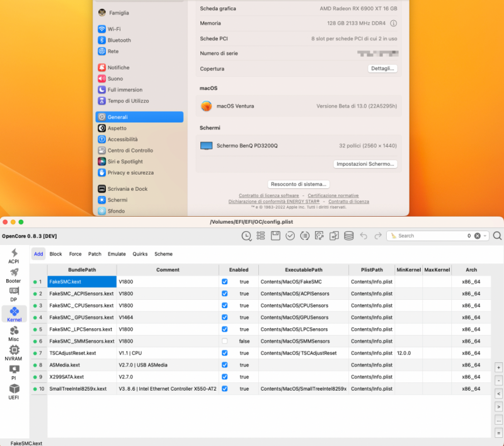Click the Contratto di licenza software link
Viewport: 504px width, 446px height.
tap(268, 196)
